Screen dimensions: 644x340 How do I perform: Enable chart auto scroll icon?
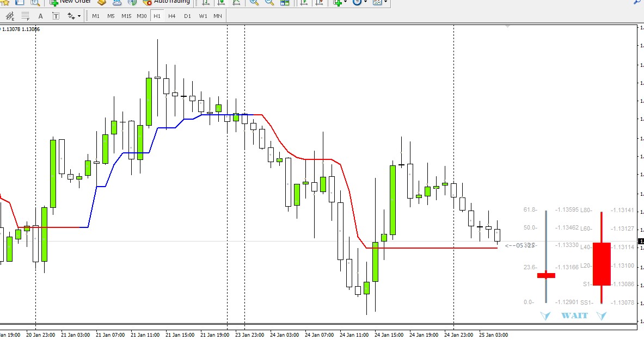pyautogui.click(x=304, y=2)
